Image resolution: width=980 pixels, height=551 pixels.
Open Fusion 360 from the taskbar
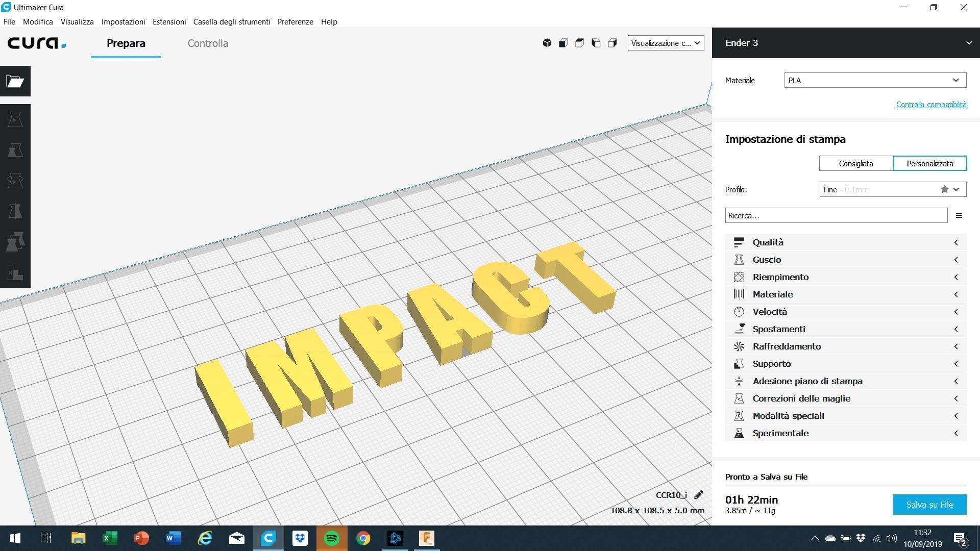click(x=427, y=538)
